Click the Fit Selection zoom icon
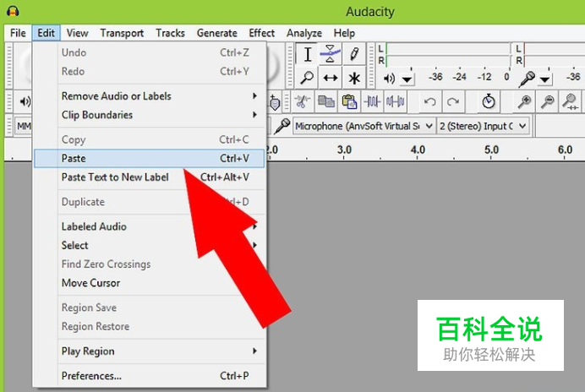 pos(571,101)
